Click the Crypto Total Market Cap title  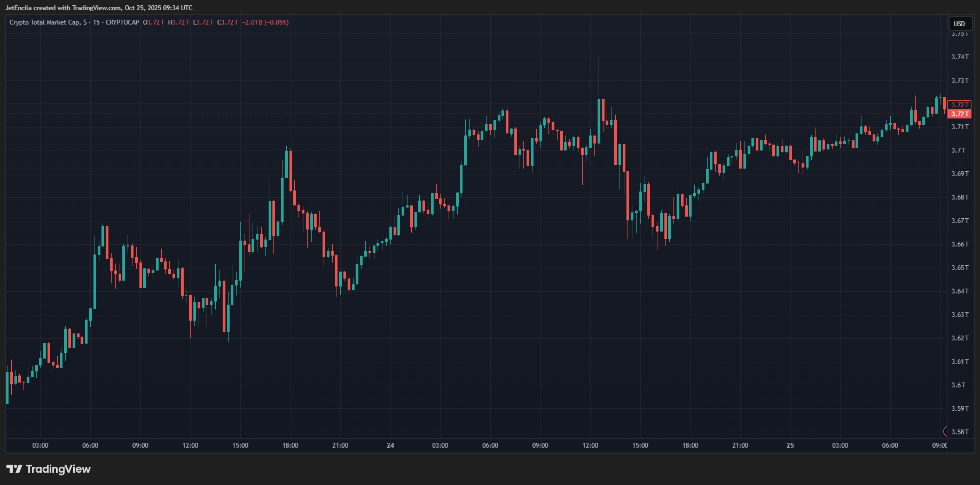pos(45,22)
